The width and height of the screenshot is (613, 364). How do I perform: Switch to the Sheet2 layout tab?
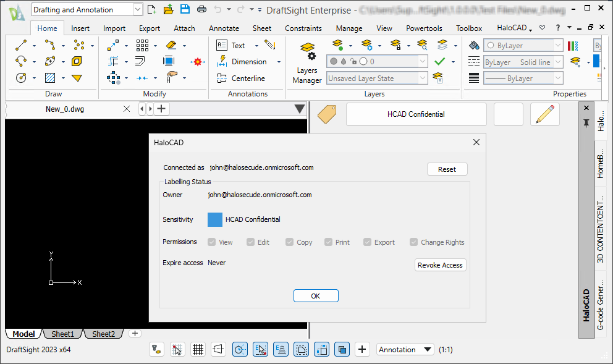103,334
